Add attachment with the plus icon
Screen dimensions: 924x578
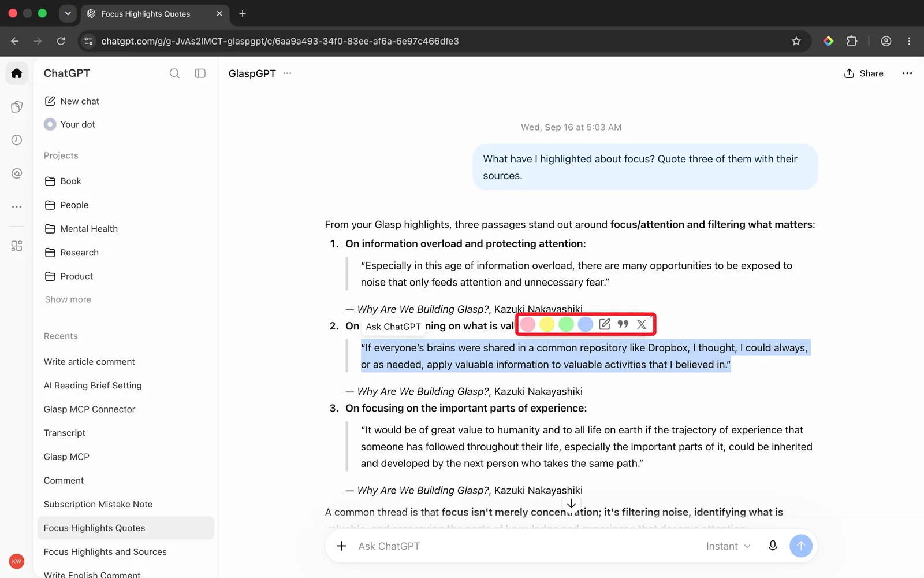coord(342,546)
